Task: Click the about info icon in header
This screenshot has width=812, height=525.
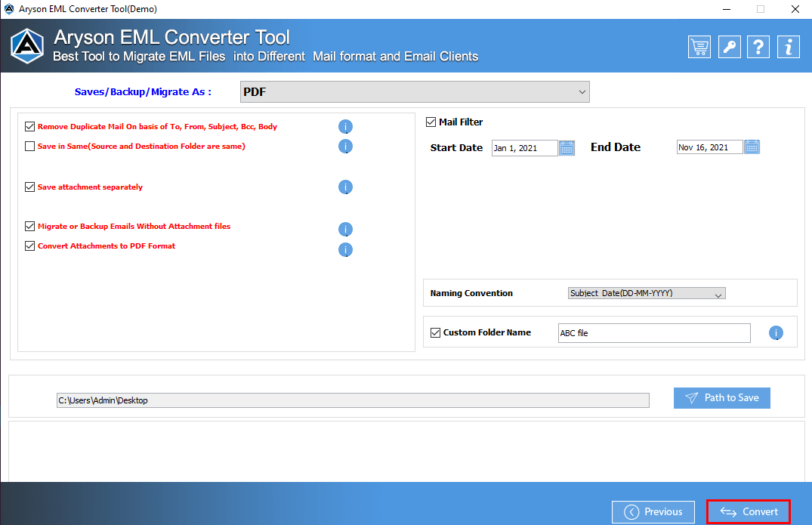Action: coord(788,47)
